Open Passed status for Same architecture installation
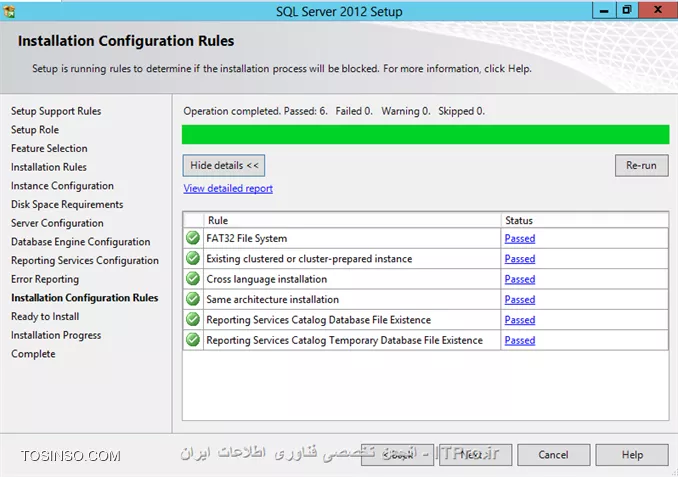This screenshot has width=678, height=477. 520,299
